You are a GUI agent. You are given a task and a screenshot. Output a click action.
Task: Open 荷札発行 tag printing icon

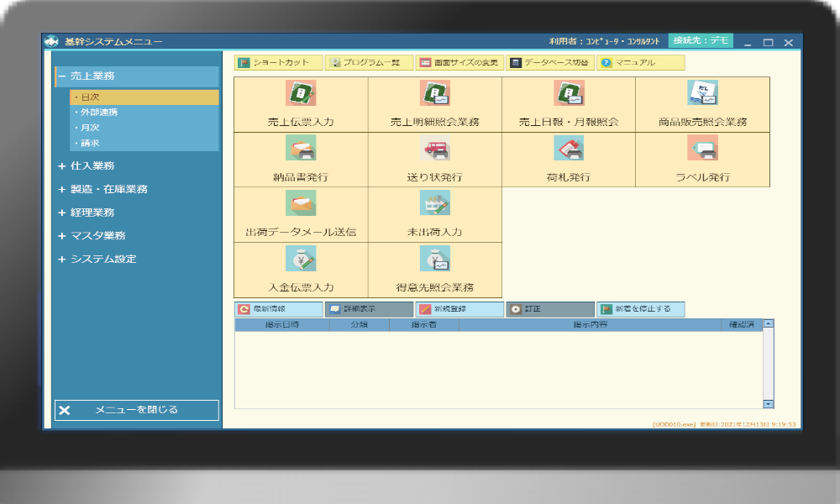pos(569,148)
